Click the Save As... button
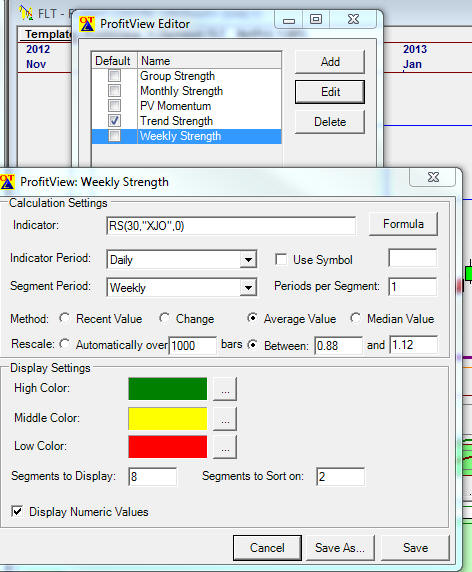472x572 pixels. (340, 548)
